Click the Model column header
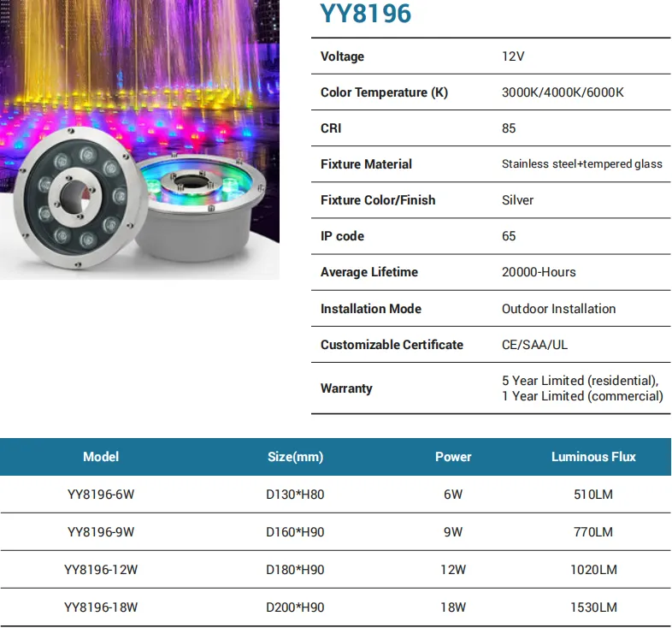672x628 pixels. pyautogui.click(x=101, y=457)
